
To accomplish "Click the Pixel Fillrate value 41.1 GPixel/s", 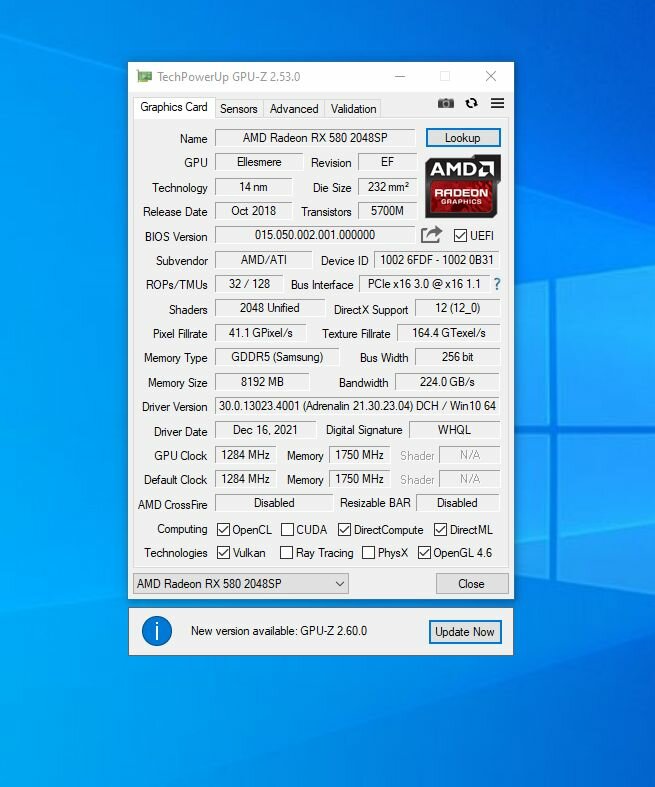I will [x=260, y=333].
